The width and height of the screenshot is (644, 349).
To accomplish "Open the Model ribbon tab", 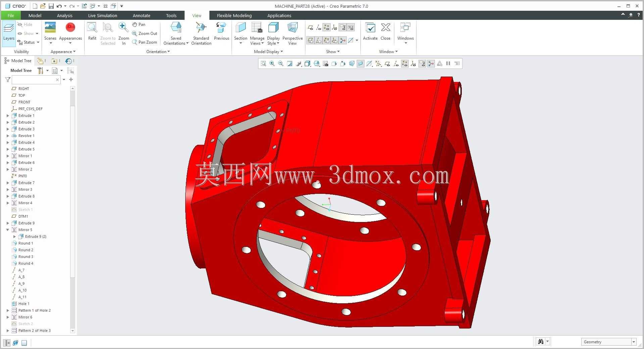I will point(35,15).
